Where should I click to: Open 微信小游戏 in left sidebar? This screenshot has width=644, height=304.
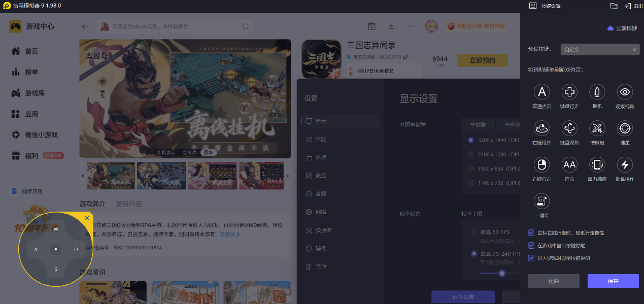pos(35,134)
